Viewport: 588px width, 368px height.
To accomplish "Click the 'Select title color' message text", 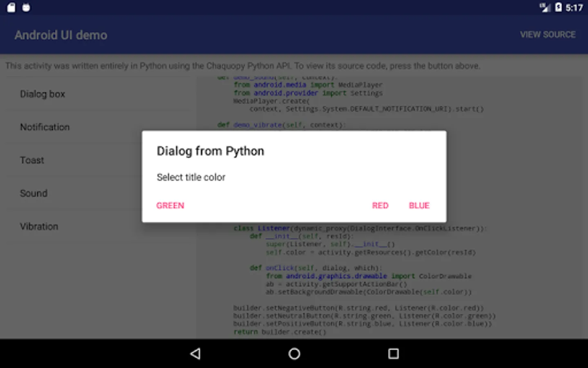I will (191, 177).
